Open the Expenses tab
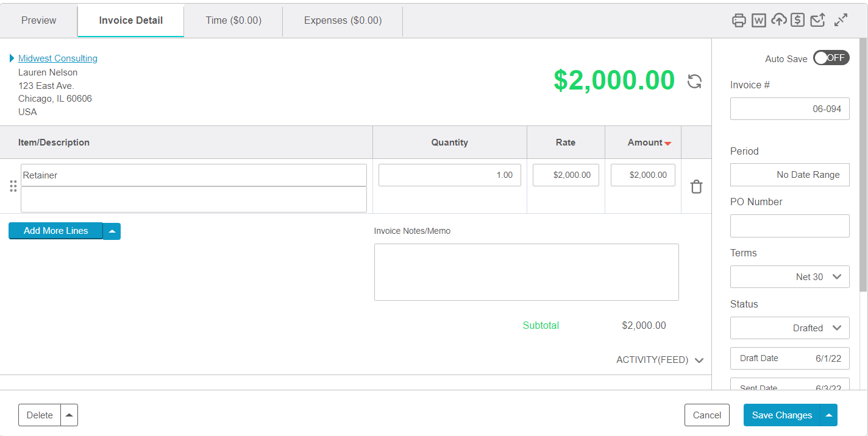The height and width of the screenshot is (436, 868). click(342, 20)
